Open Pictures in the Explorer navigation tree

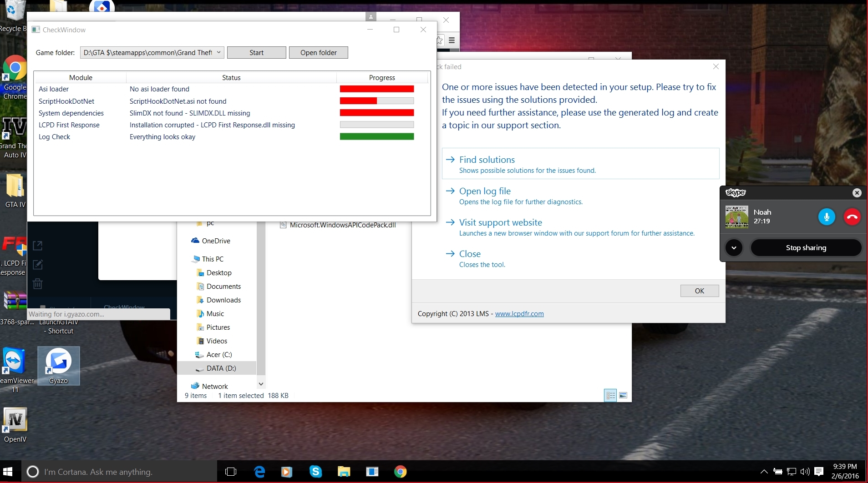click(x=213, y=327)
